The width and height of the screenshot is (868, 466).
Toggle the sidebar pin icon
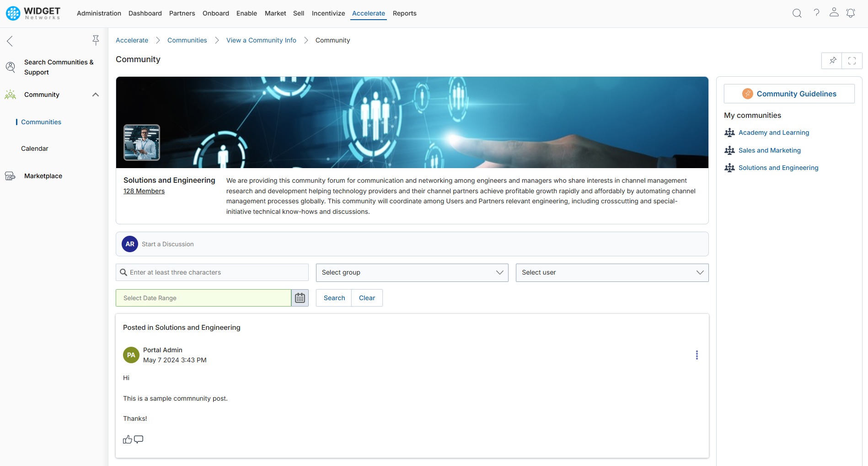coord(96,41)
